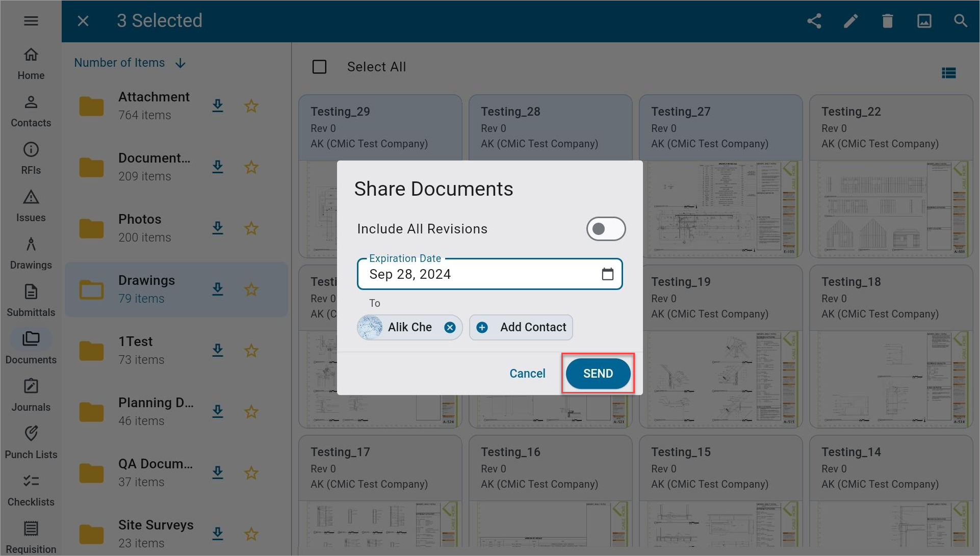The height and width of the screenshot is (556, 980).
Task: Click Cancel to dismiss Share Documents dialog
Action: (x=528, y=374)
